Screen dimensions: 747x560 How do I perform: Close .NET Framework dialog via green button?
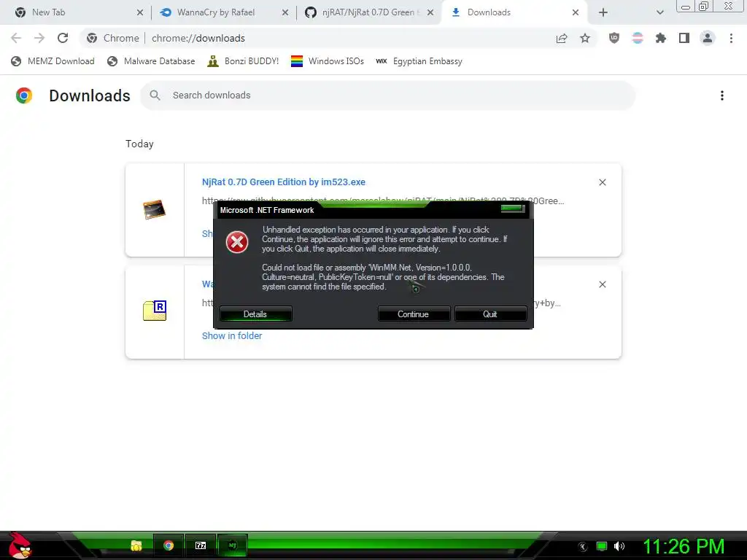[x=513, y=209]
